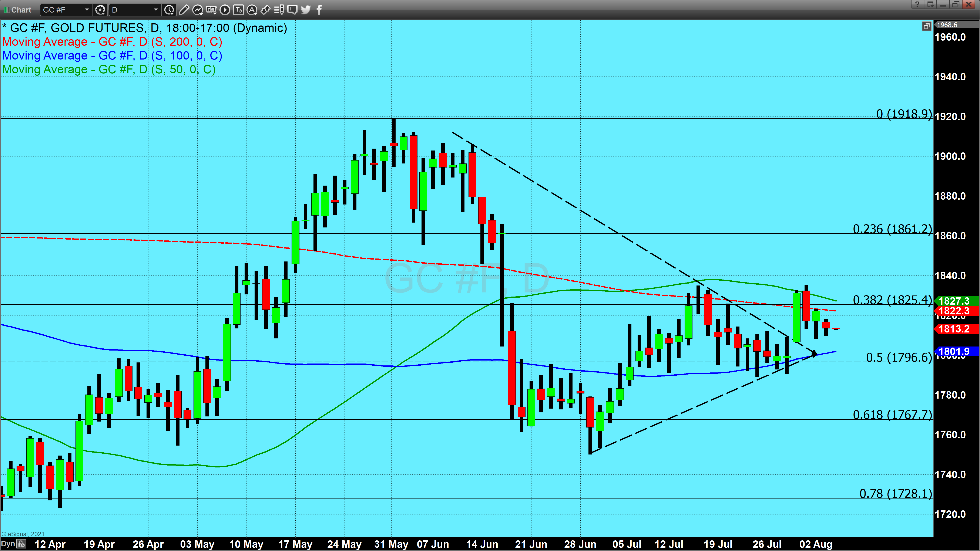Share chart via Facebook icon
Screen dimensions: 980x551
[x=319, y=10]
